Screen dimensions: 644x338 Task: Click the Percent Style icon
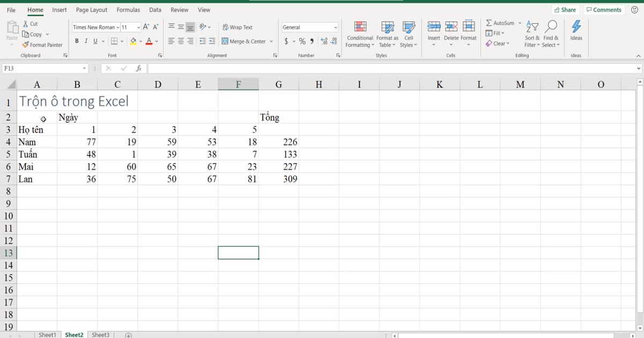(x=302, y=40)
